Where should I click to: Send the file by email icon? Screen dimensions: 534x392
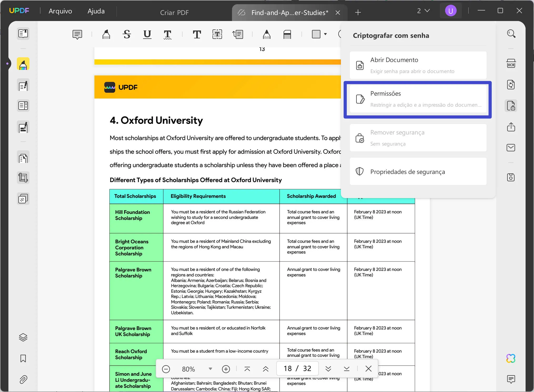pos(511,148)
